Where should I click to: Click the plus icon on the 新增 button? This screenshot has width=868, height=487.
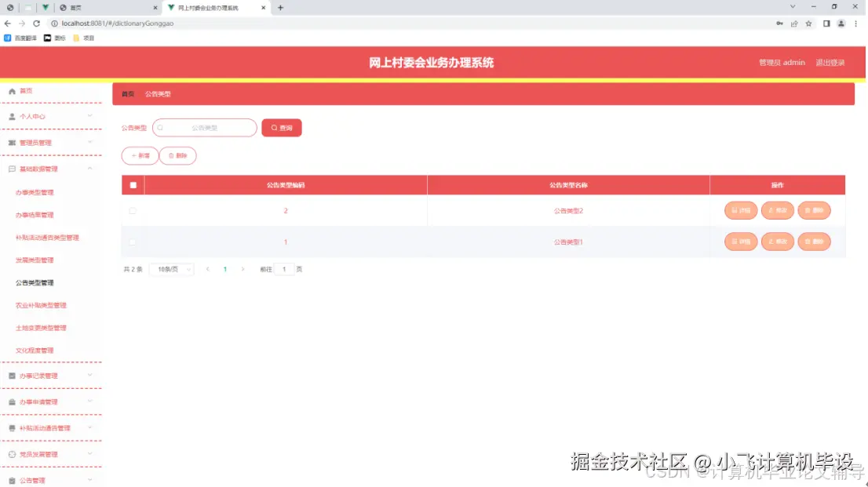coord(133,155)
